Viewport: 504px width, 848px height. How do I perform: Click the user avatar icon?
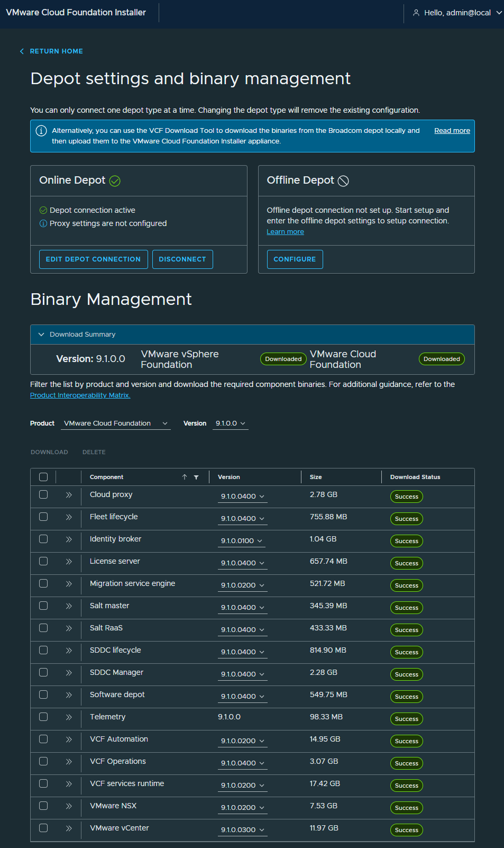pyautogui.click(x=416, y=13)
